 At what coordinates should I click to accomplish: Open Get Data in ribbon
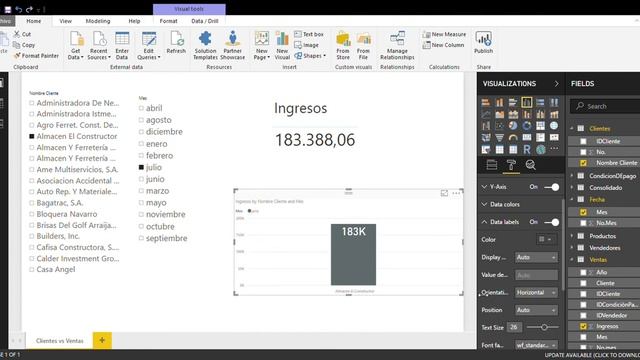(76, 46)
